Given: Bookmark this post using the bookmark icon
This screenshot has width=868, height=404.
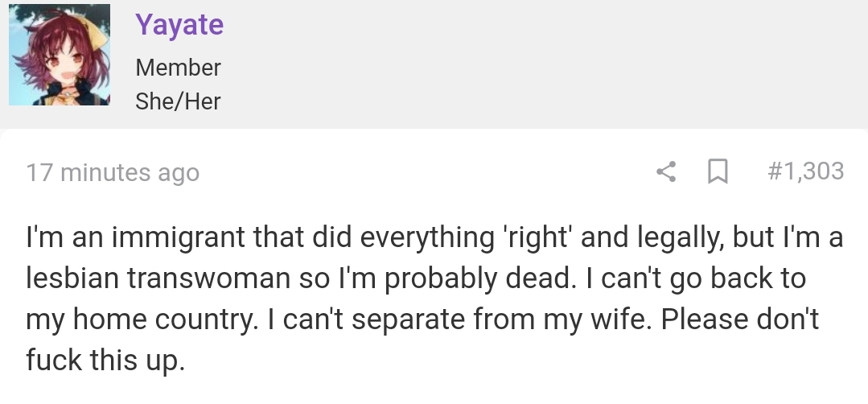Looking at the screenshot, I should point(718,171).
